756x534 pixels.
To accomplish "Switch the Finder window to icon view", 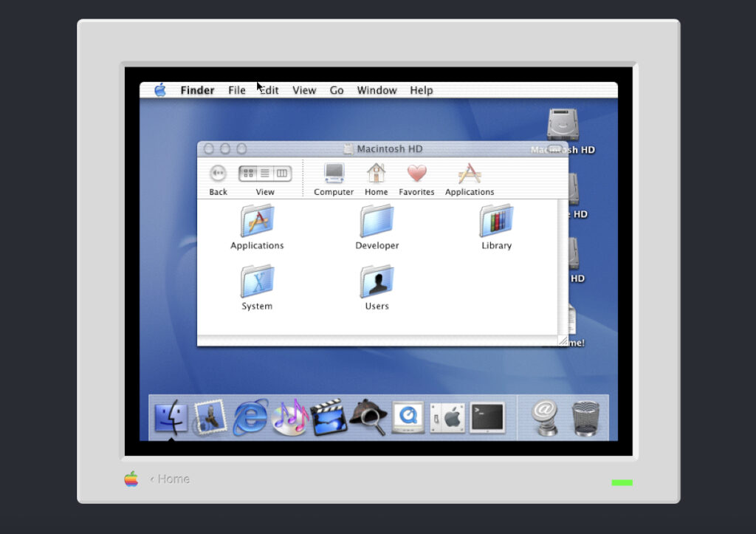I will click(x=248, y=173).
